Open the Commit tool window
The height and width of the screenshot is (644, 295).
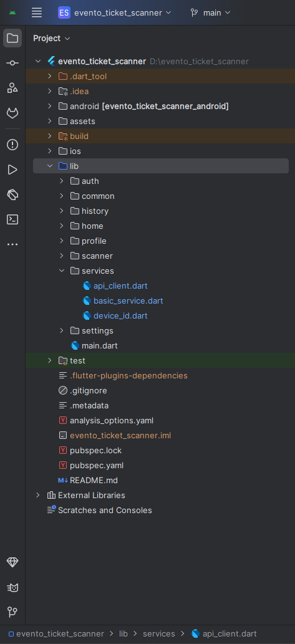tap(12, 63)
